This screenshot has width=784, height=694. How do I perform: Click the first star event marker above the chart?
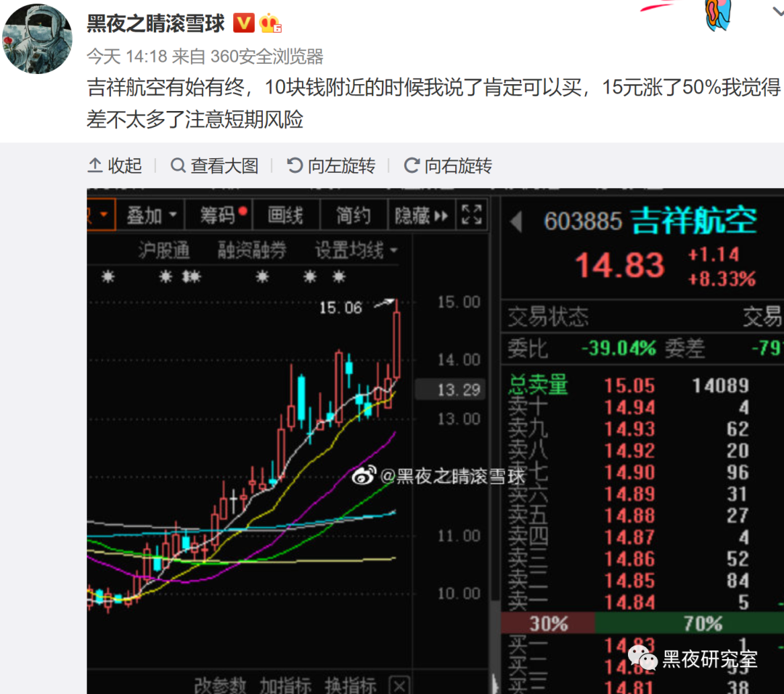click(x=108, y=277)
